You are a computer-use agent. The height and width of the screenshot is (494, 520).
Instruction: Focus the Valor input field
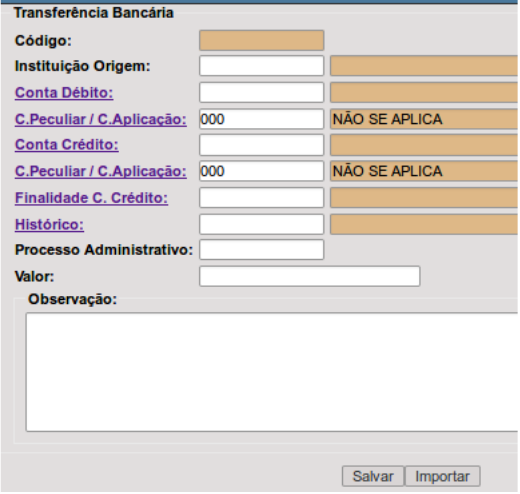310,276
